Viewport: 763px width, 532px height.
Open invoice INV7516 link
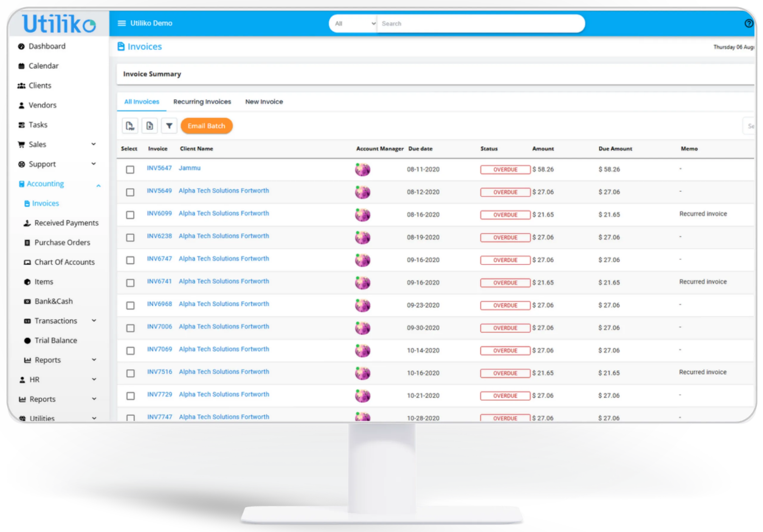click(159, 372)
